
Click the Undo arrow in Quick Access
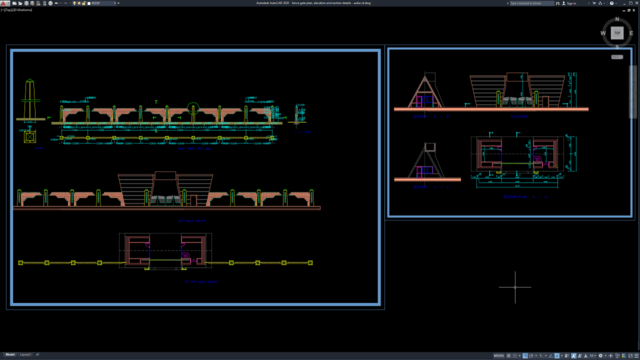[x=56, y=3]
